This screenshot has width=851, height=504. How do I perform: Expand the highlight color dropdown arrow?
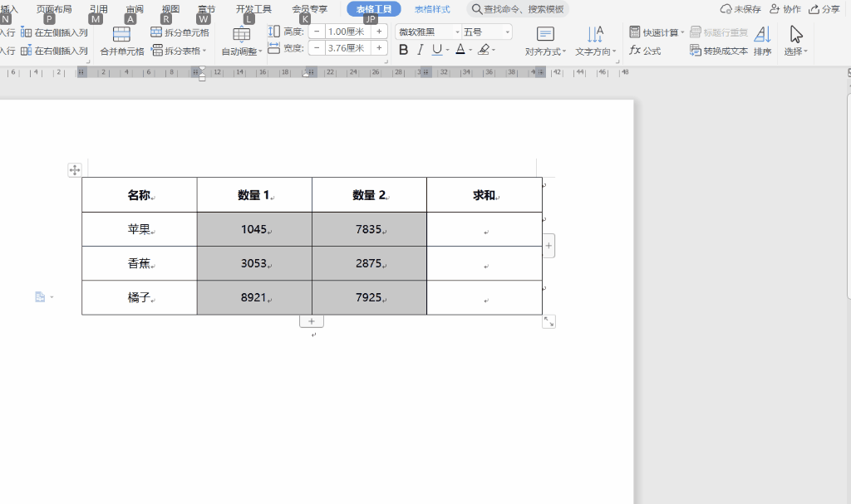pyautogui.click(x=494, y=51)
